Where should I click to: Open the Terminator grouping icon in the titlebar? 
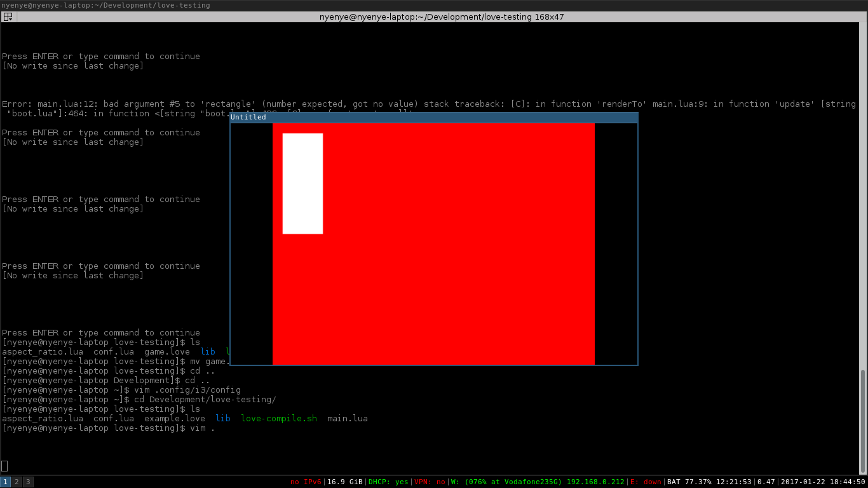pyautogui.click(x=8, y=17)
